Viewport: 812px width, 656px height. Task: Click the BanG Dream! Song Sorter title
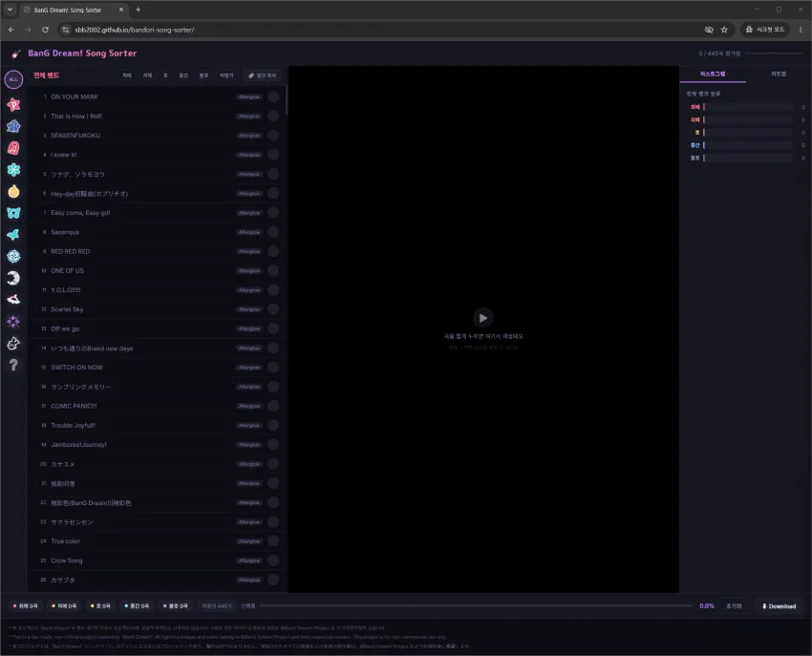click(82, 53)
